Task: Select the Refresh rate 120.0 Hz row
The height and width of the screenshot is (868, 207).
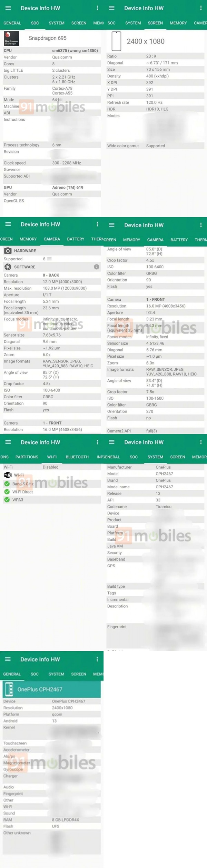Action: [155, 102]
